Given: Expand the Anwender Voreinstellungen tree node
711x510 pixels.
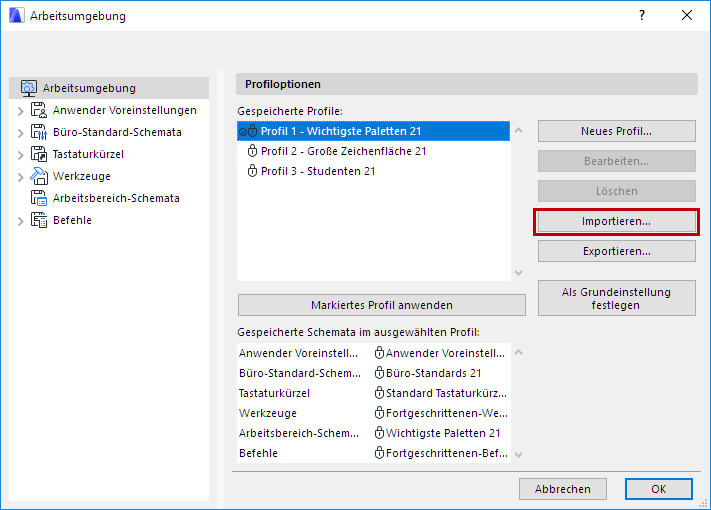Looking at the screenshot, I should [x=20, y=110].
